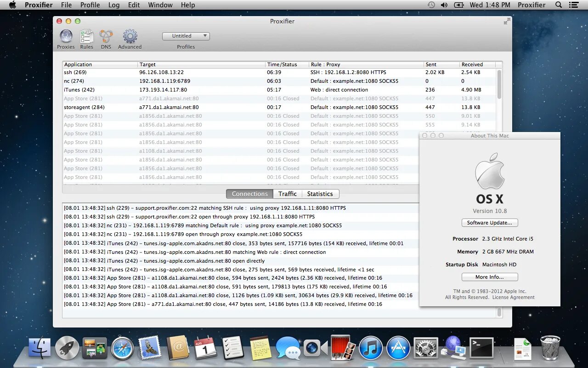Click the log pane vertical scrollbar
The image size is (588, 368).
coord(499,312)
